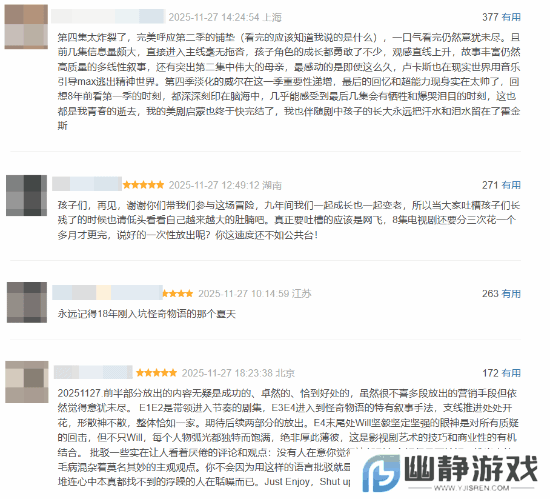The image size is (550, 499).
Task: Open the username on the Jiangsu review
Action: point(107,292)
